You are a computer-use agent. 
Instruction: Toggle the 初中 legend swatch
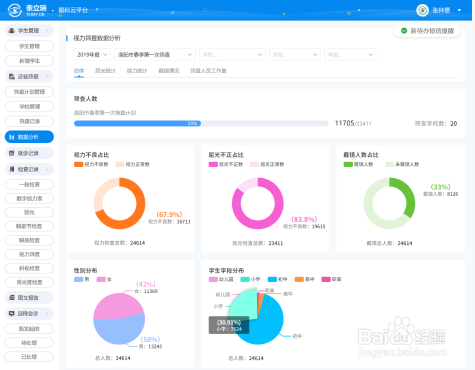click(x=272, y=279)
